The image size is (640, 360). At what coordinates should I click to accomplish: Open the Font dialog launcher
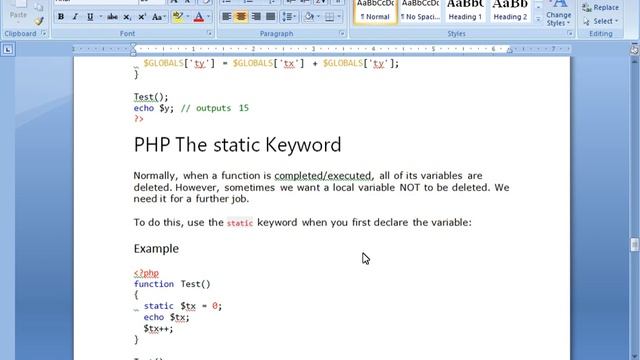210,33
